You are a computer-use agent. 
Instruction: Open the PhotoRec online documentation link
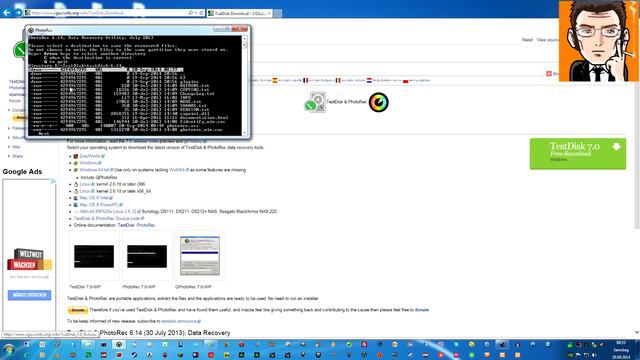point(146,225)
